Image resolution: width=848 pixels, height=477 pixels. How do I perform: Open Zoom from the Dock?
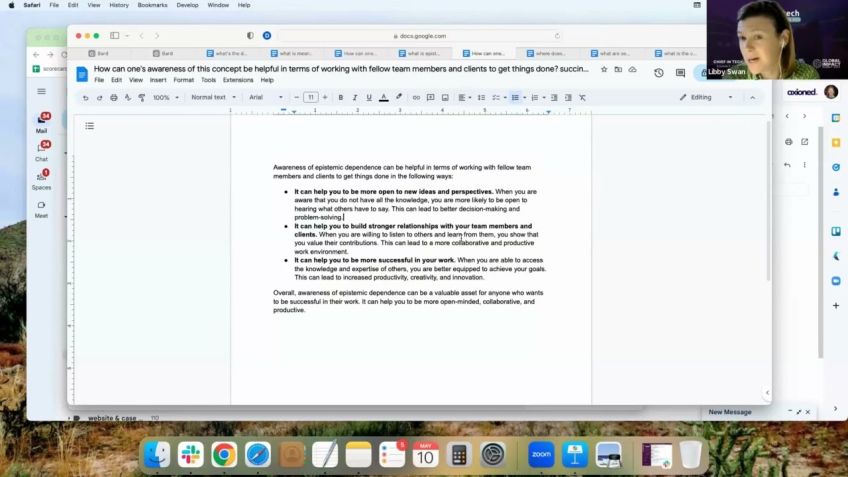pyautogui.click(x=541, y=455)
